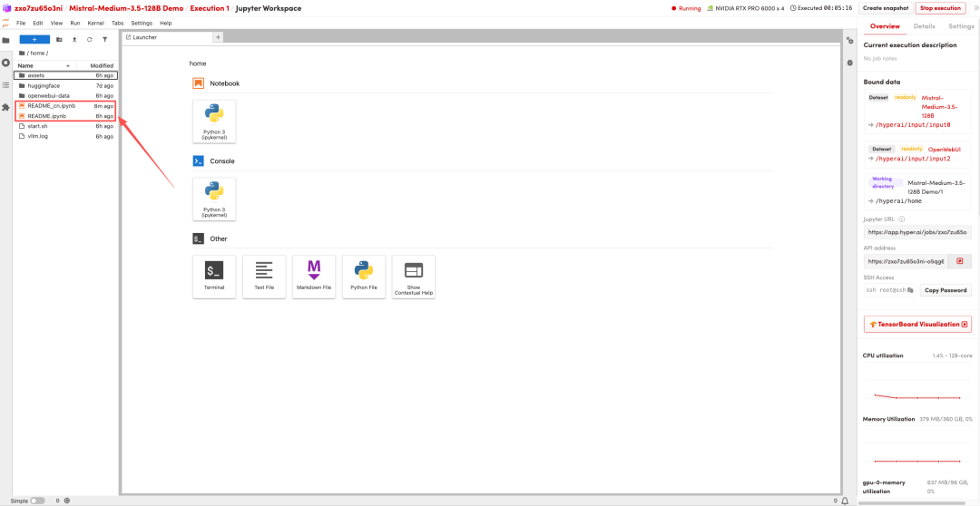Create a new Python File
The image size is (980, 506).
(x=364, y=276)
